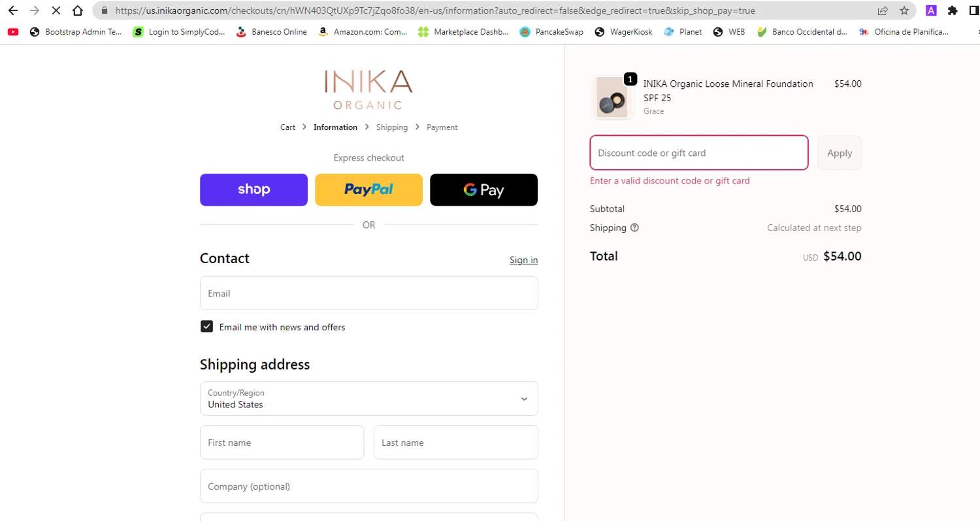
Task: Select Payment breadcrumb step
Action: [x=442, y=127]
